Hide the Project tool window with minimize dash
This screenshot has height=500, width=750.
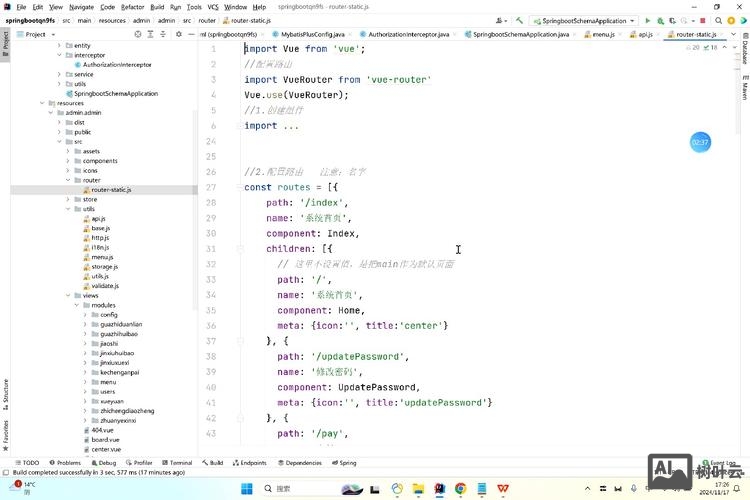(190, 34)
